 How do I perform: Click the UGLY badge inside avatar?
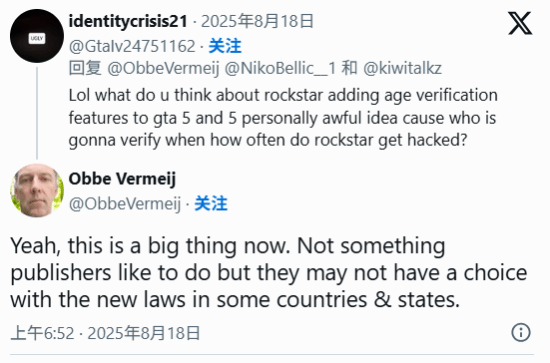[x=37, y=38]
